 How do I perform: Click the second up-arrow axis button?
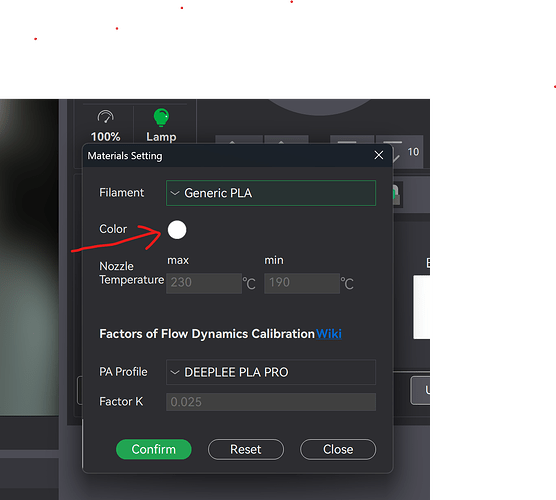click(287, 139)
